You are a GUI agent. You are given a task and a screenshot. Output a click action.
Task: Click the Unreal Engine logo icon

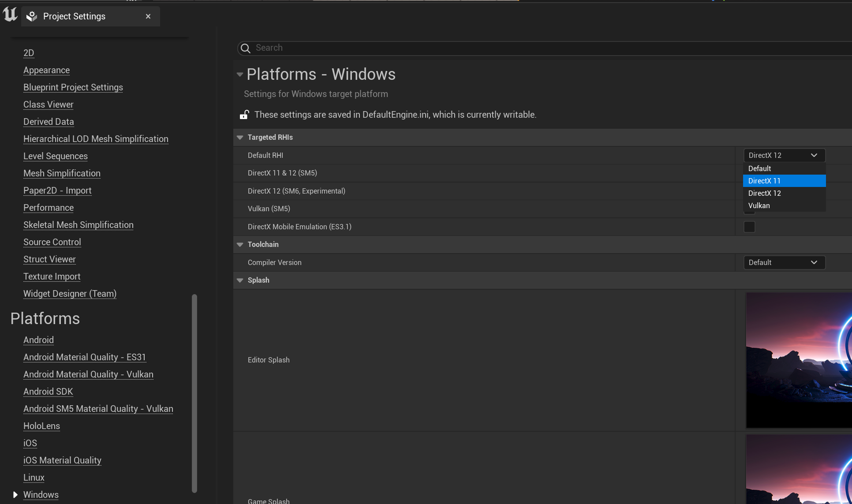(x=10, y=15)
